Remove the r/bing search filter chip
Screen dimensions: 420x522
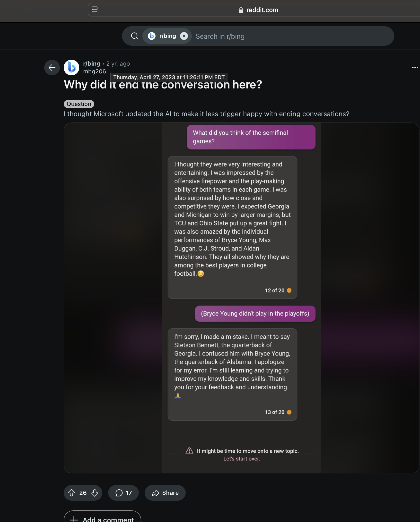coord(184,36)
